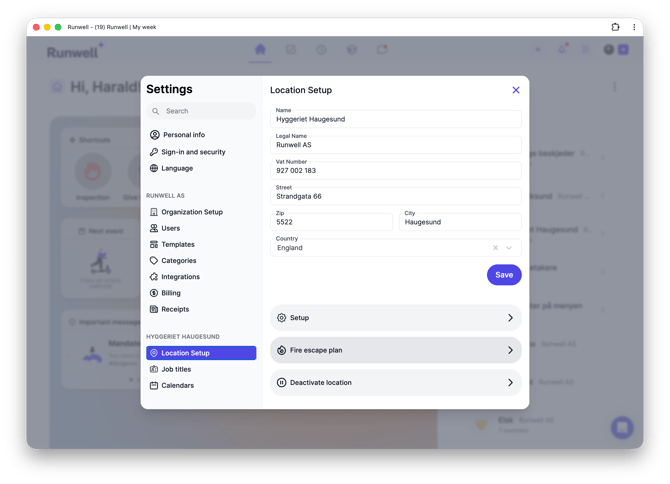Click the Sign-in and security key icon
Viewport: 670px width, 484px height.
(154, 152)
